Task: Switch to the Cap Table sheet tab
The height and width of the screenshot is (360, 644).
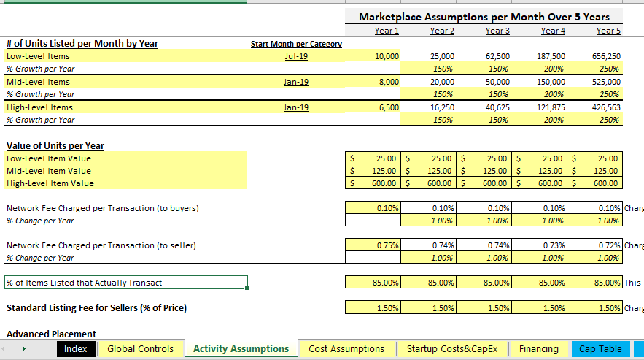Action: (600, 349)
